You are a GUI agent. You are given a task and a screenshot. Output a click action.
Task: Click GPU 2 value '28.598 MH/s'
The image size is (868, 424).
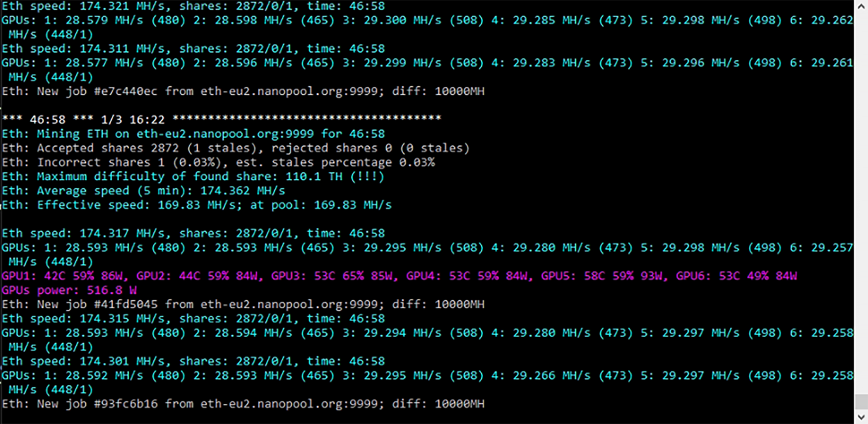(x=254, y=20)
